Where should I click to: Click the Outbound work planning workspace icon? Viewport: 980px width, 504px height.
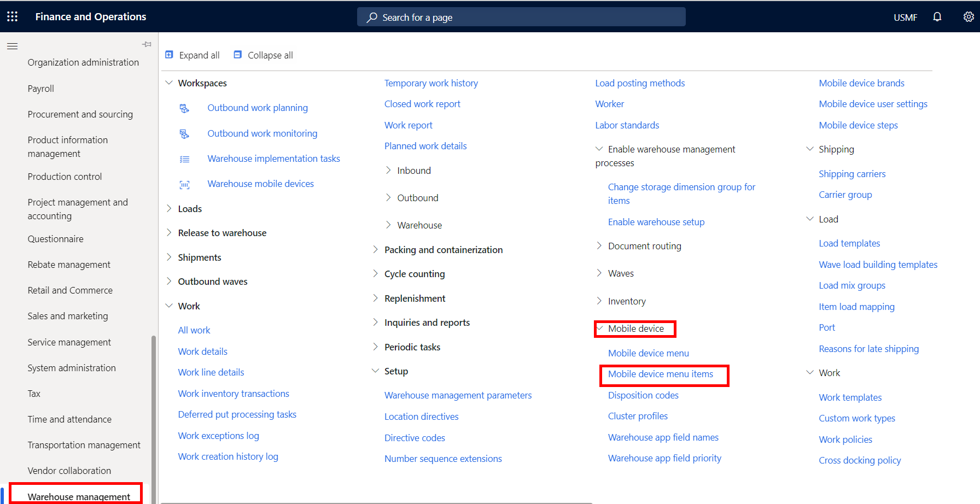tap(184, 108)
